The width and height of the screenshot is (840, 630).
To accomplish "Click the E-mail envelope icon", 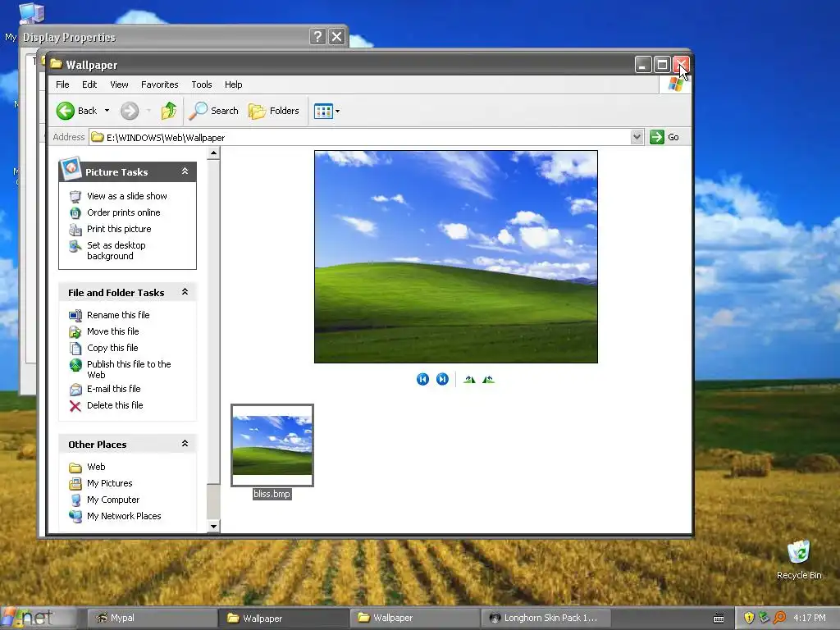I will (75, 390).
